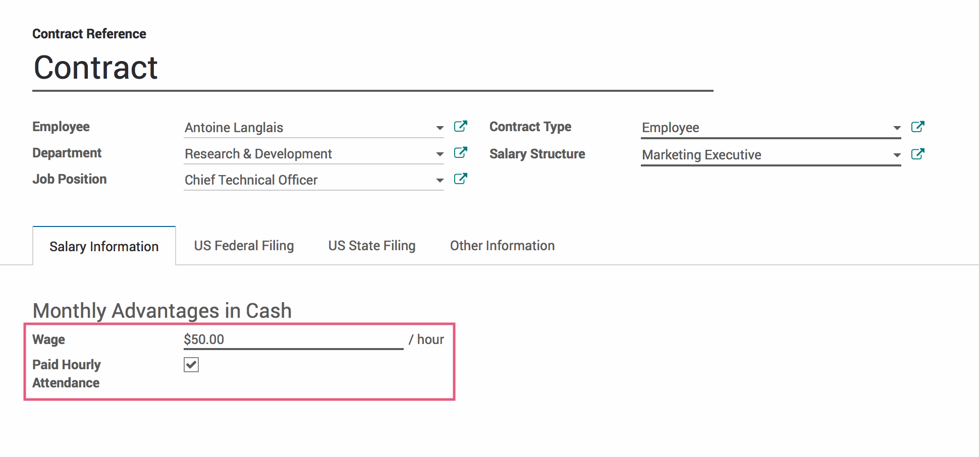Click the Contract Reference label
The image size is (980, 458).
coord(89,34)
